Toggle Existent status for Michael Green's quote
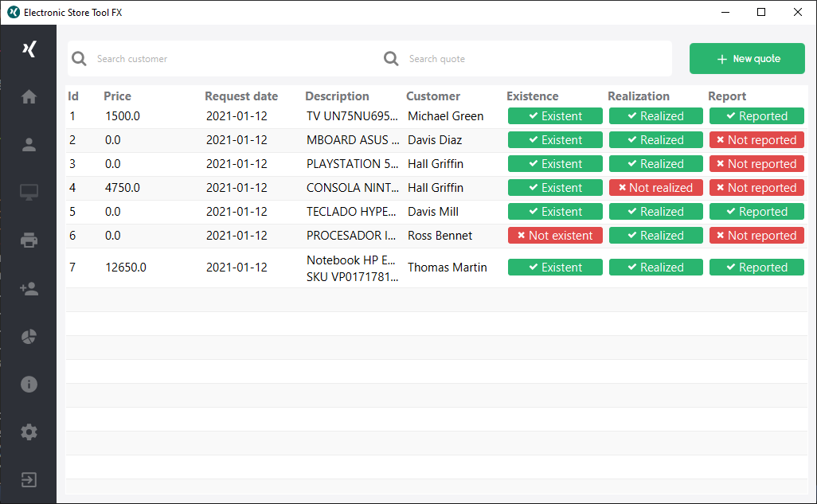The width and height of the screenshot is (817, 504). (x=556, y=115)
